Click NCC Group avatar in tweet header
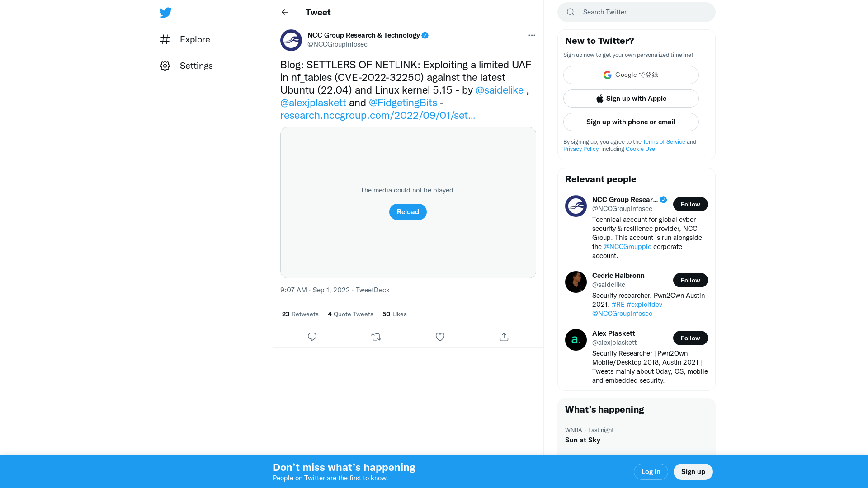The width and height of the screenshot is (868, 488). pos(291,40)
